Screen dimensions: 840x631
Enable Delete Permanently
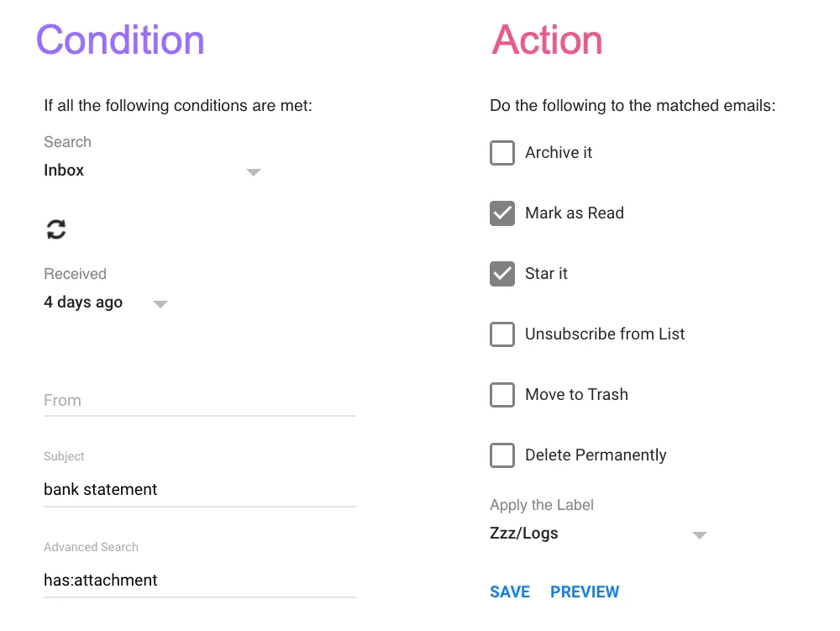501,455
